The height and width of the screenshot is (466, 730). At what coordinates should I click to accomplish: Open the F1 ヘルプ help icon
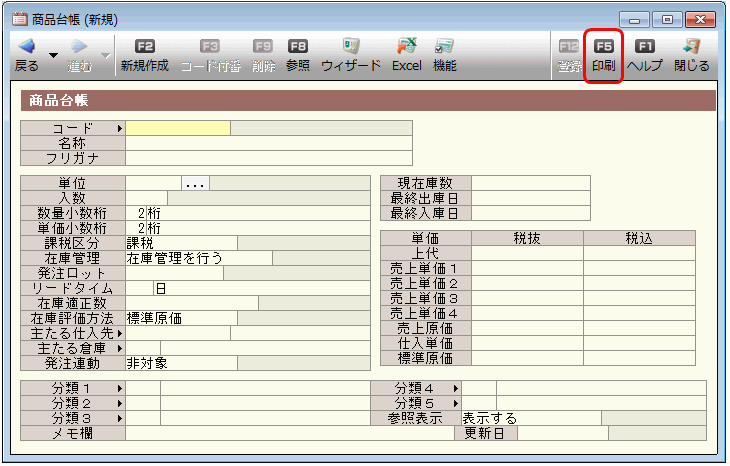point(645,47)
